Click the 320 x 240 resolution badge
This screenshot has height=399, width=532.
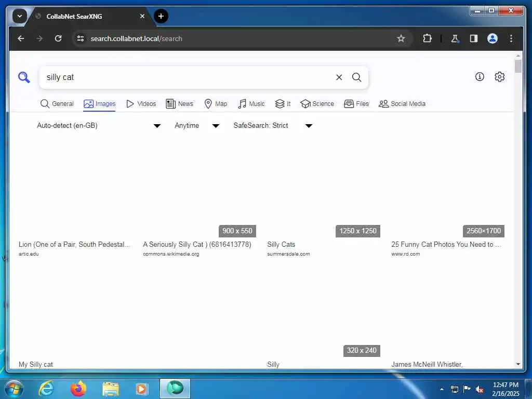(362, 351)
